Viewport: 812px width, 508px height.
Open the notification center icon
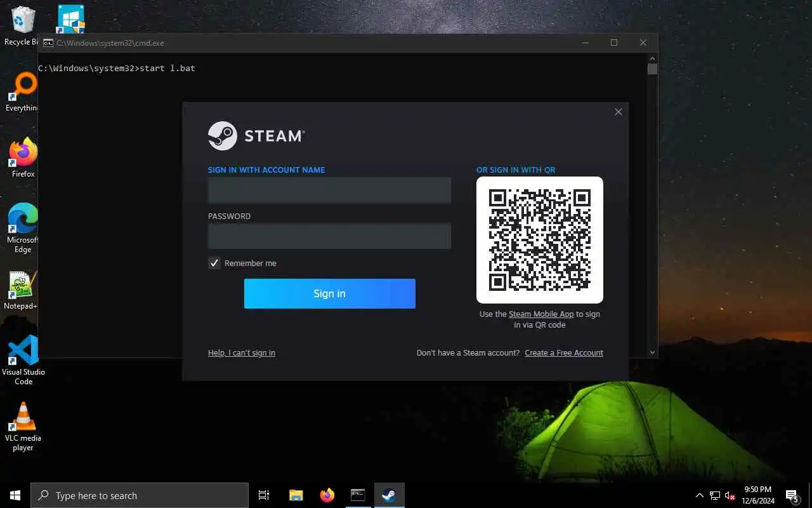click(792, 495)
